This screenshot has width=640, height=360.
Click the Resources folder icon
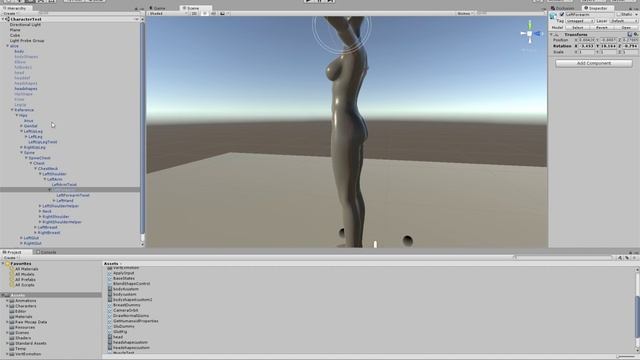(12, 327)
